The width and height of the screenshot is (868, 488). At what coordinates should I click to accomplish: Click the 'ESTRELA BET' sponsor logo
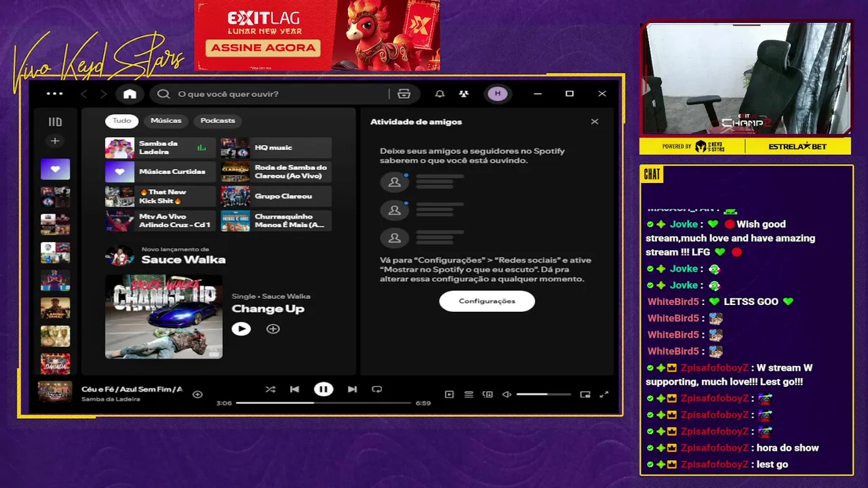tap(797, 146)
